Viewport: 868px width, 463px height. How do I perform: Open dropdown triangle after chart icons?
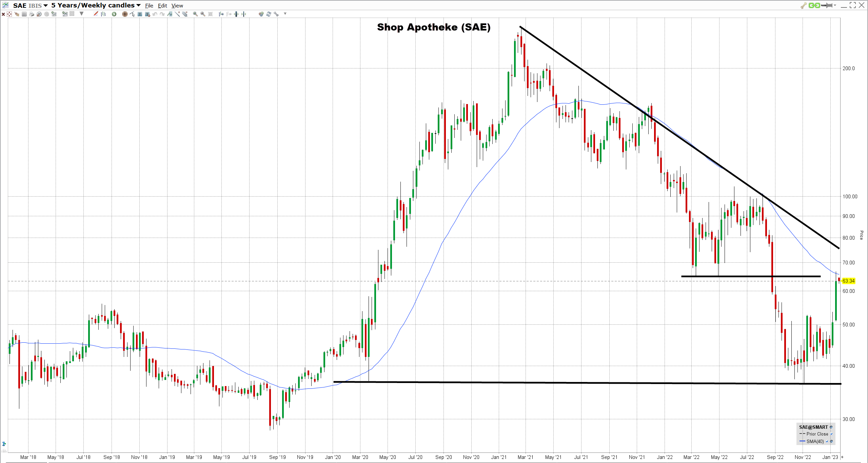pos(81,14)
